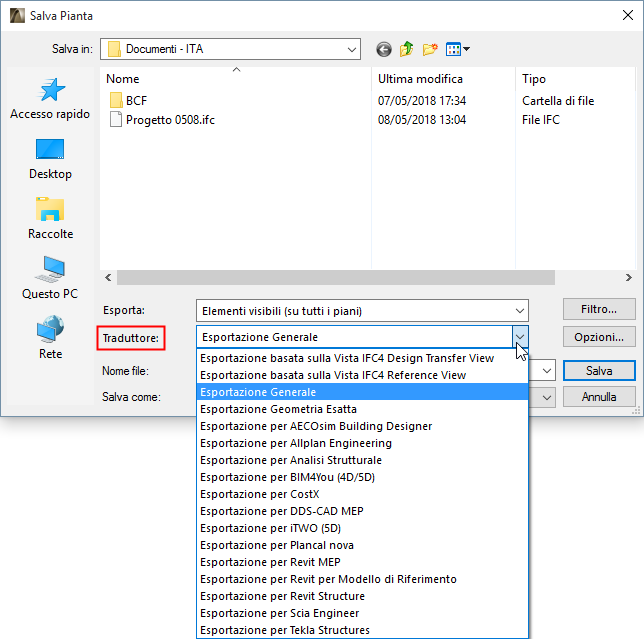
Task: Click the File IFC type cell
Action: [540, 120]
